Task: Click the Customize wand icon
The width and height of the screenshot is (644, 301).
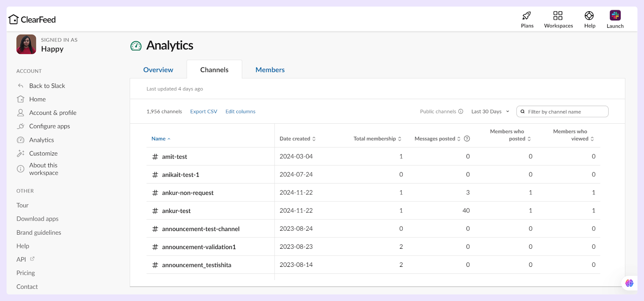Action: pyautogui.click(x=21, y=153)
